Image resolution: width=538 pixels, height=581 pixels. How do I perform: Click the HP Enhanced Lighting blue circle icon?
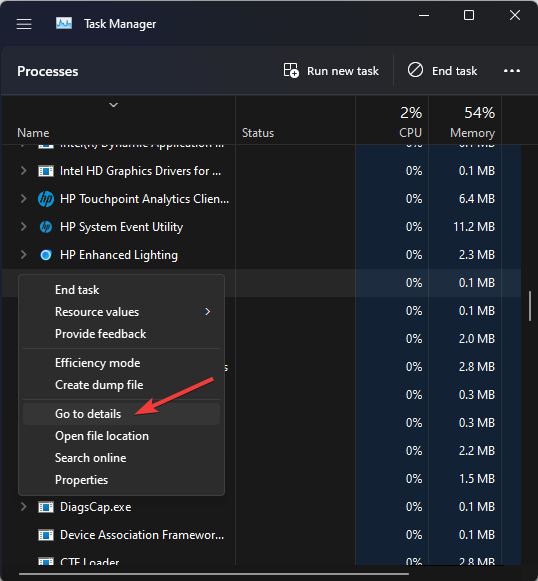(x=46, y=255)
